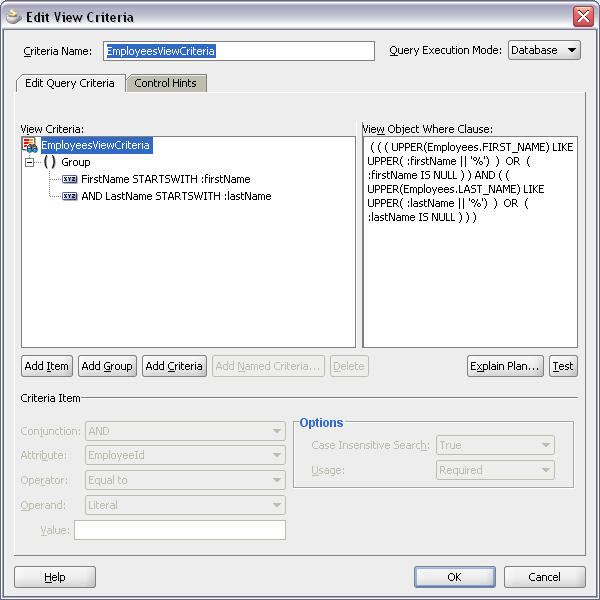Click the Options group heading
Image resolution: width=600 pixels, height=600 pixels.
(x=321, y=422)
